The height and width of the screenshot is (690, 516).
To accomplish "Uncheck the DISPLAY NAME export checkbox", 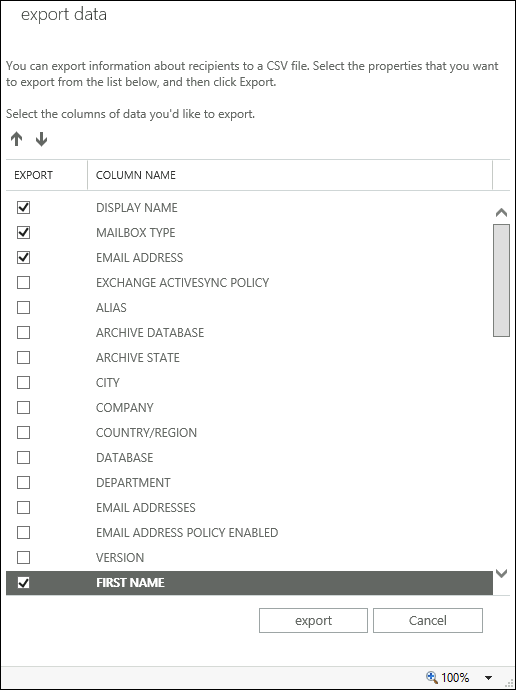I will tap(23, 207).
